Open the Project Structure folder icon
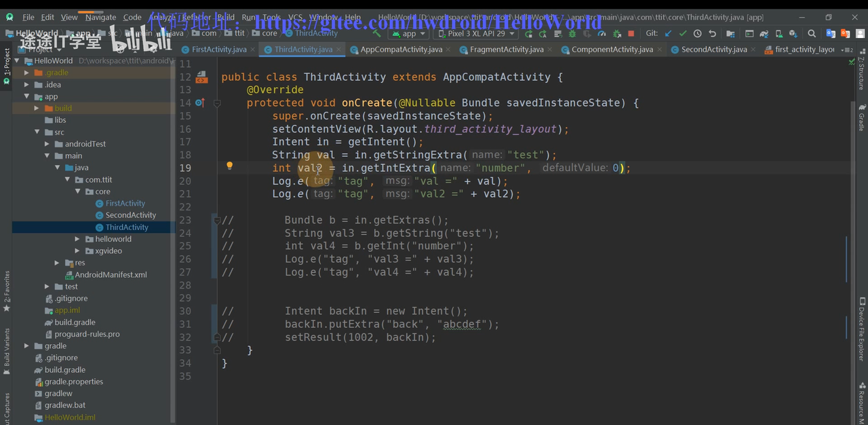Image resolution: width=868 pixels, height=425 pixels. pyautogui.click(x=730, y=33)
